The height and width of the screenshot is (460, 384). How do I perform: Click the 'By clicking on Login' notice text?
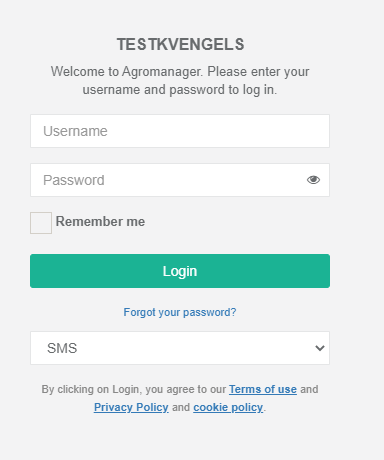[134, 389]
